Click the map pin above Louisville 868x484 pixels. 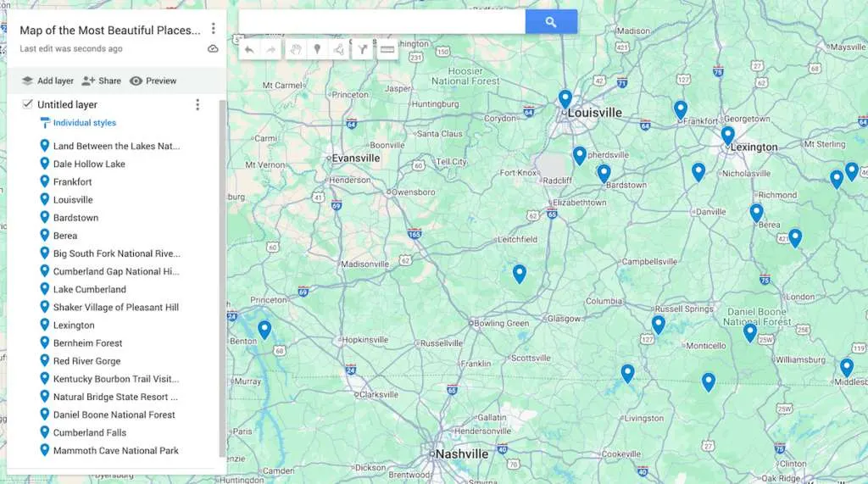point(565,98)
